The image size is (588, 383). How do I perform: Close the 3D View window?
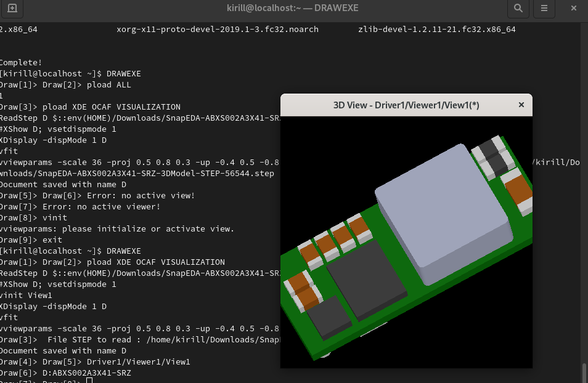click(521, 105)
